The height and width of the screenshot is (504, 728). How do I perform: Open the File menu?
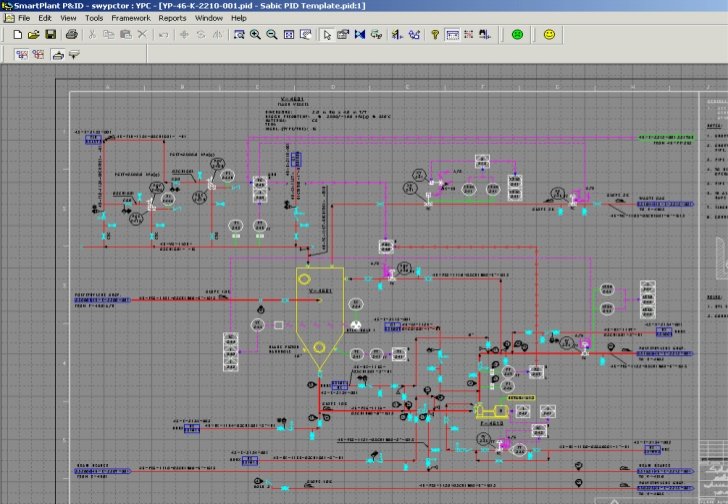(x=24, y=18)
